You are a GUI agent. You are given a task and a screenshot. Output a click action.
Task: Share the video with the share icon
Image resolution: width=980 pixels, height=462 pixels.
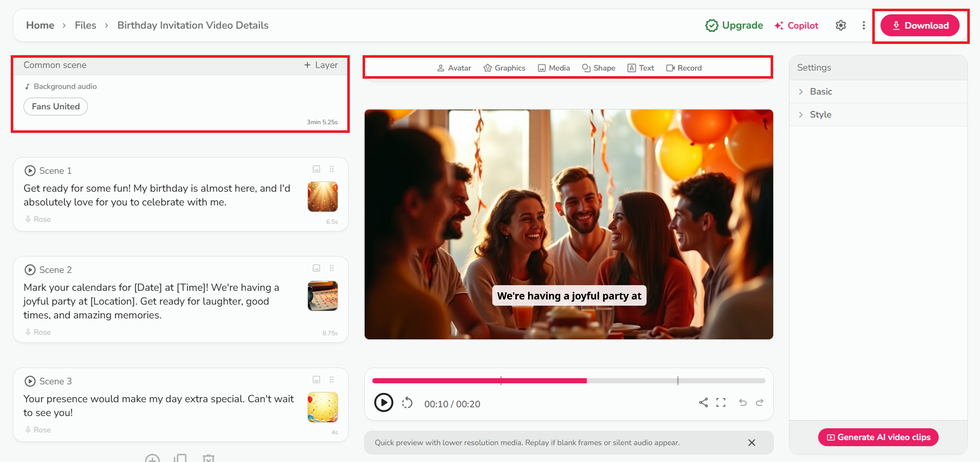pyautogui.click(x=704, y=403)
